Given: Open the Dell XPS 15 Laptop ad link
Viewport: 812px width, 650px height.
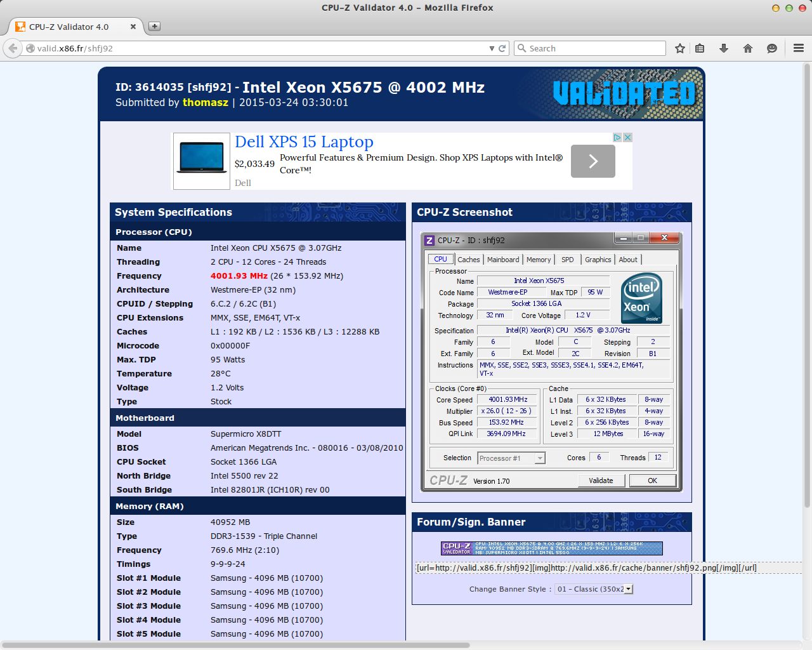Looking at the screenshot, I should (304, 142).
